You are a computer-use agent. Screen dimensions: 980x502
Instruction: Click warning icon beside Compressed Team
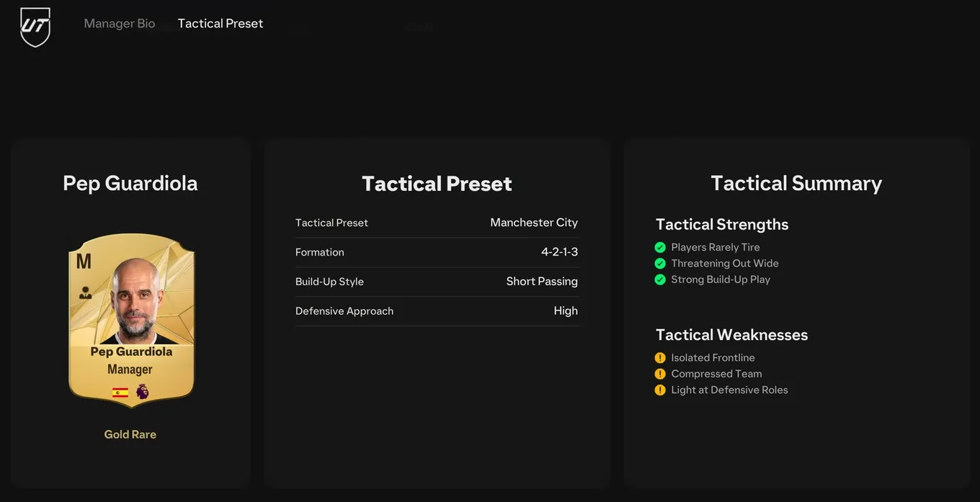coord(660,374)
